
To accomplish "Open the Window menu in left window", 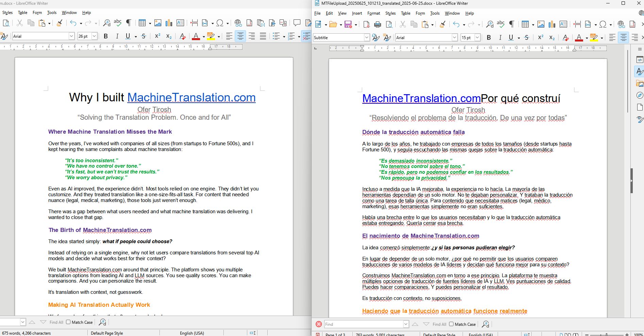I will 69,13.
